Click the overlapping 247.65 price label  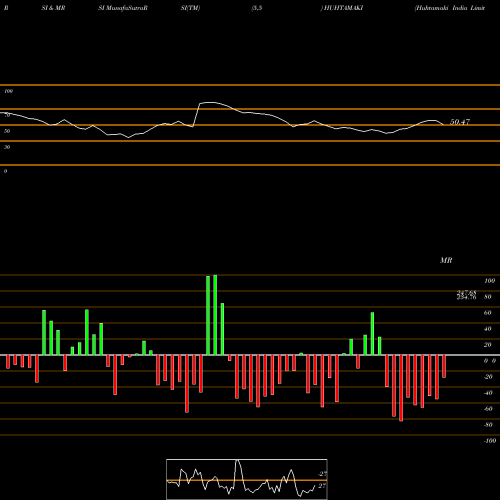[x=466, y=293]
